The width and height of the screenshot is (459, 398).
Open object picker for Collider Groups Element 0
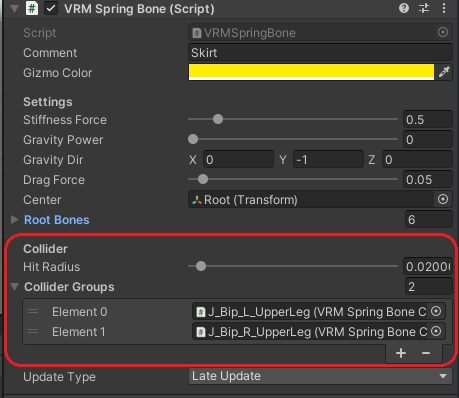[436, 311]
